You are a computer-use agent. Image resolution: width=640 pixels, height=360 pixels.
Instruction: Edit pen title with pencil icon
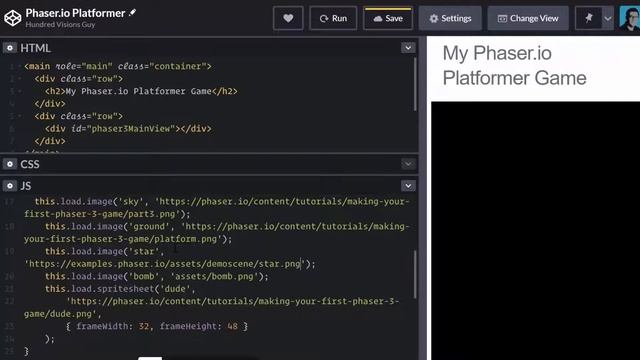(x=132, y=13)
